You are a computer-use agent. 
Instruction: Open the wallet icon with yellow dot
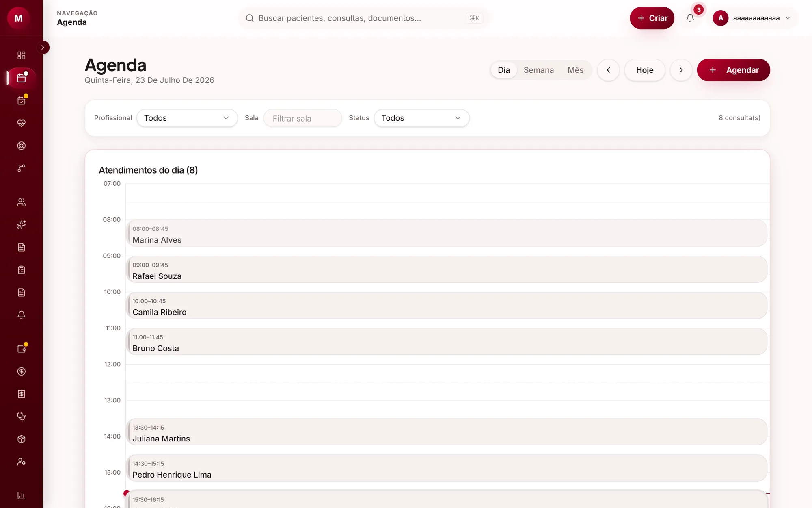(x=22, y=349)
